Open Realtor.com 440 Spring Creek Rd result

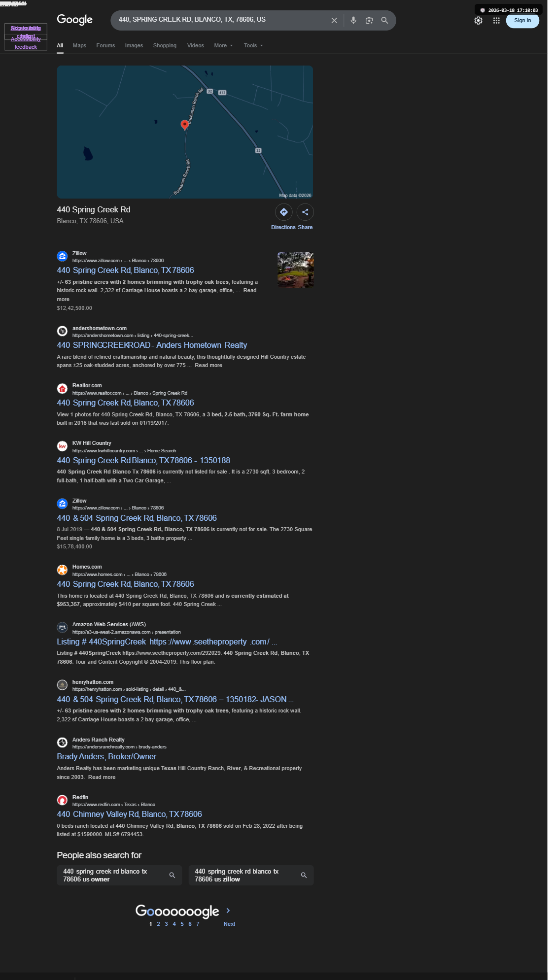click(125, 403)
